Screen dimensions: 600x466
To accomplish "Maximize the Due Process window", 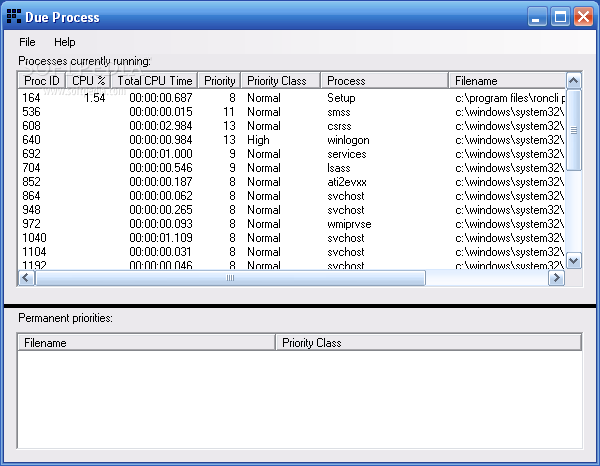I will 560,17.
